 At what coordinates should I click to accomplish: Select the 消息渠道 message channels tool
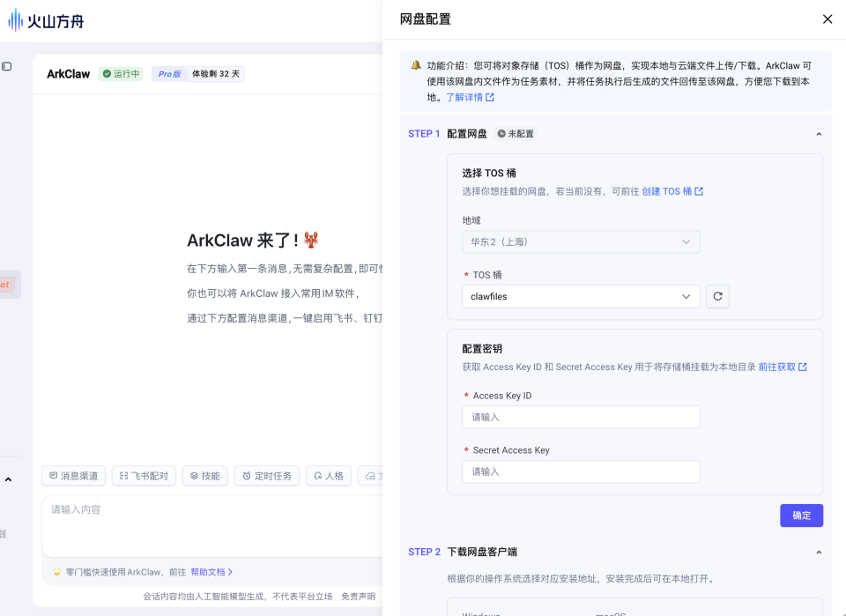coord(74,476)
